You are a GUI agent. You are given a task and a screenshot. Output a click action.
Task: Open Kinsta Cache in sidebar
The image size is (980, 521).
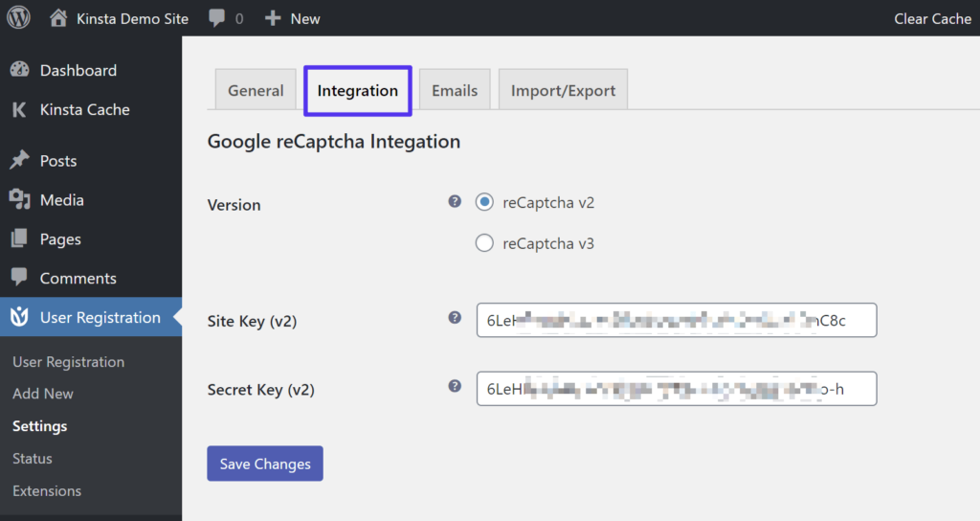pos(84,109)
